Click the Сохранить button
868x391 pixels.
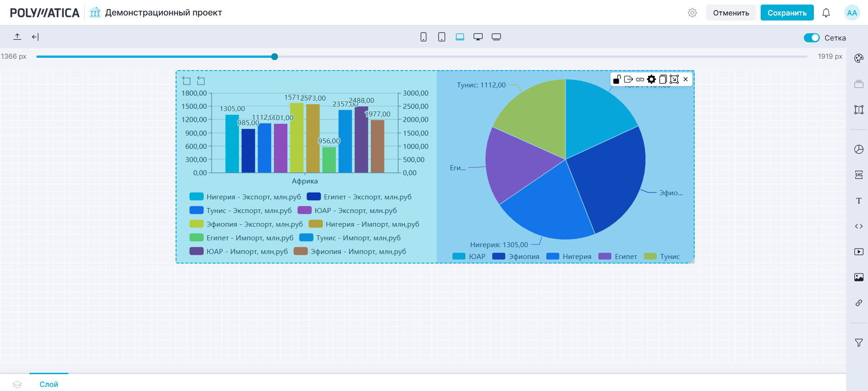(x=787, y=13)
